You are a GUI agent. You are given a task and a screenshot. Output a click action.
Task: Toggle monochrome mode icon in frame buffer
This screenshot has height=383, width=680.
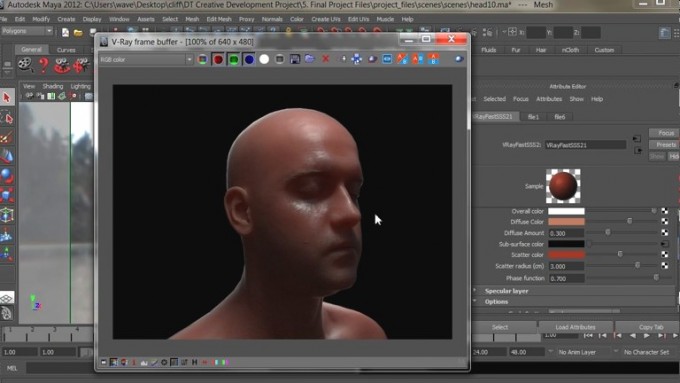280,59
